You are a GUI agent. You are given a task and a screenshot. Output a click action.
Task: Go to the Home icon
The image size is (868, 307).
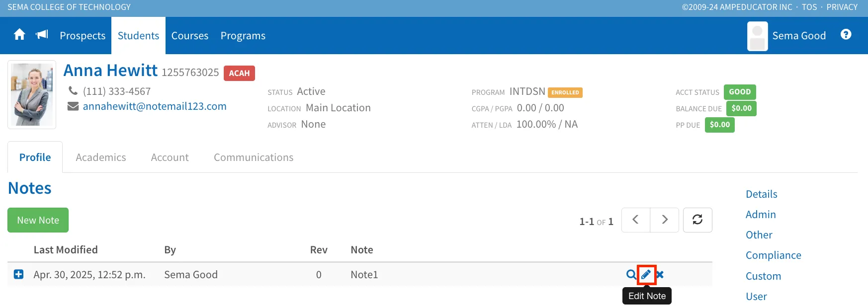(19, 35)
